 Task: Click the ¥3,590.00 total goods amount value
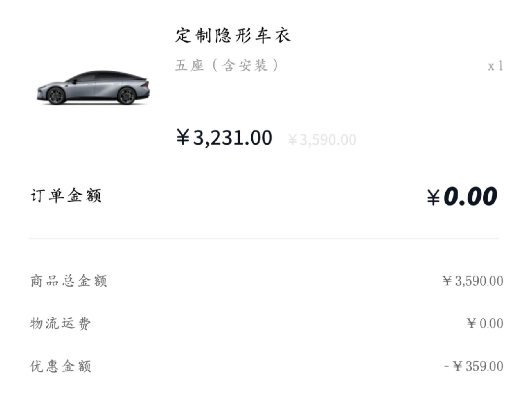(472, 281)
